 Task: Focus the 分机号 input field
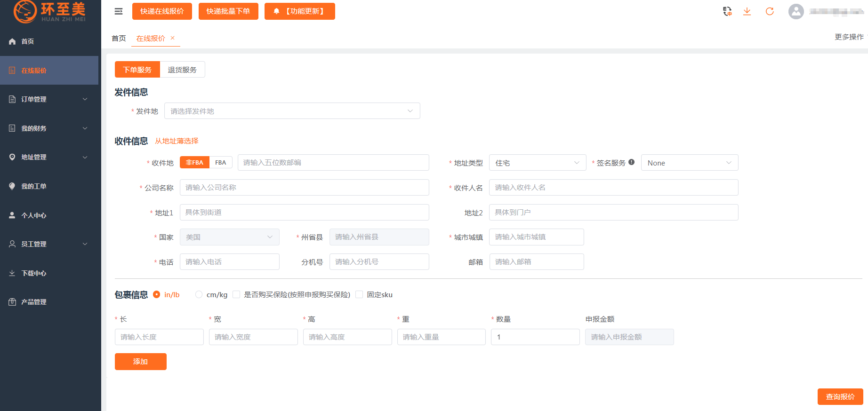[379, 261]
